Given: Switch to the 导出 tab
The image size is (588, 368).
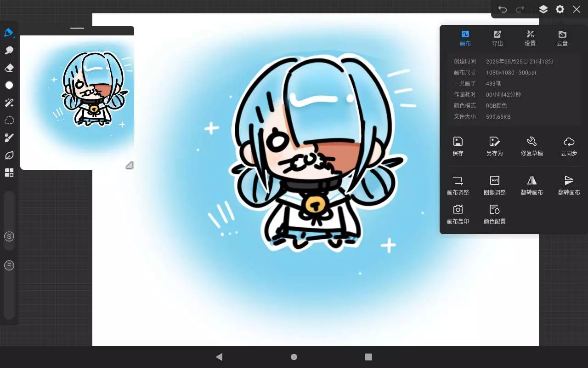Looking at the screenshot, I should 498,38.
